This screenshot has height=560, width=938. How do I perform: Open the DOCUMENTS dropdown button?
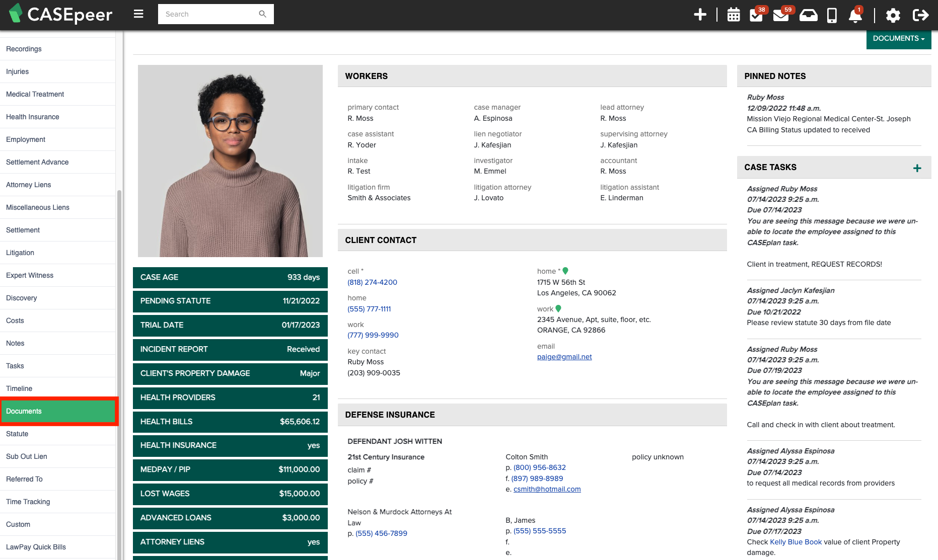(x=899, y=39)
